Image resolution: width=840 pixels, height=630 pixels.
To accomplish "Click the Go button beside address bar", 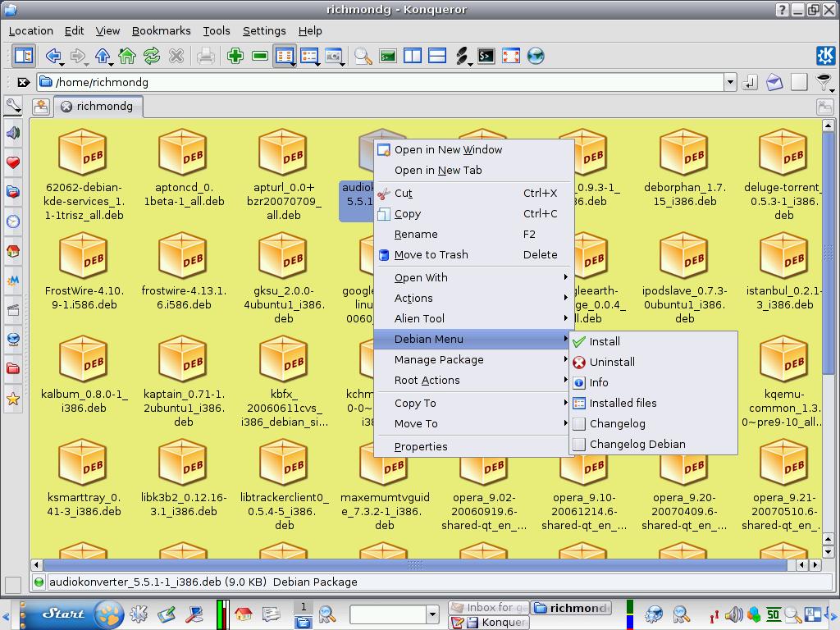I will (x=750, y=82).
